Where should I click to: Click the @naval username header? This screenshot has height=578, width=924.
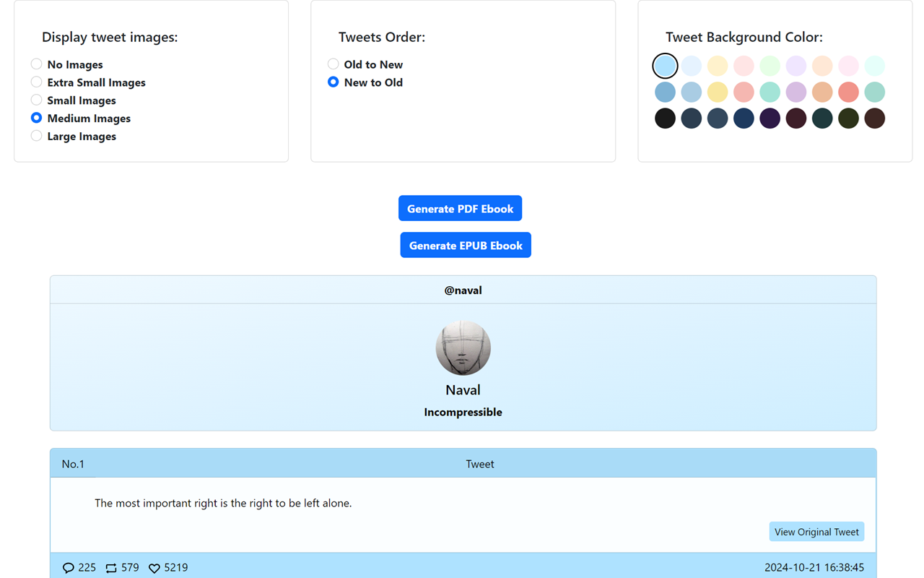coord(463,290)
